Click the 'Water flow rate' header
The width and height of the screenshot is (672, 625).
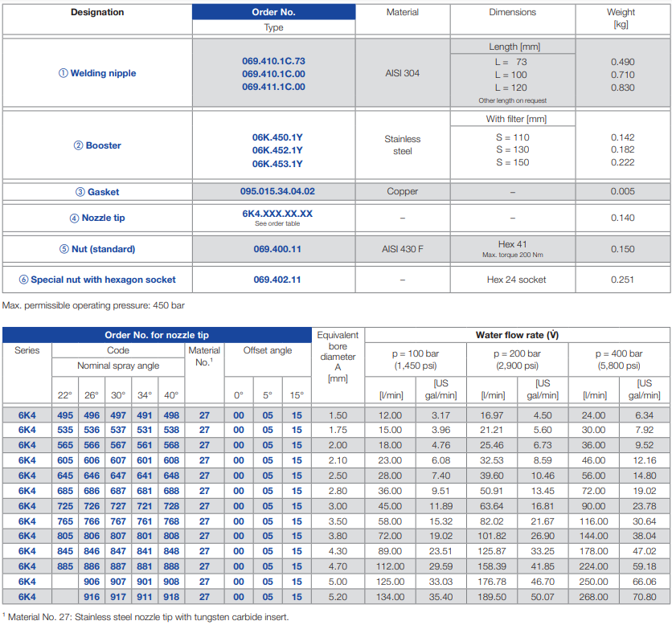pos(518,335)
